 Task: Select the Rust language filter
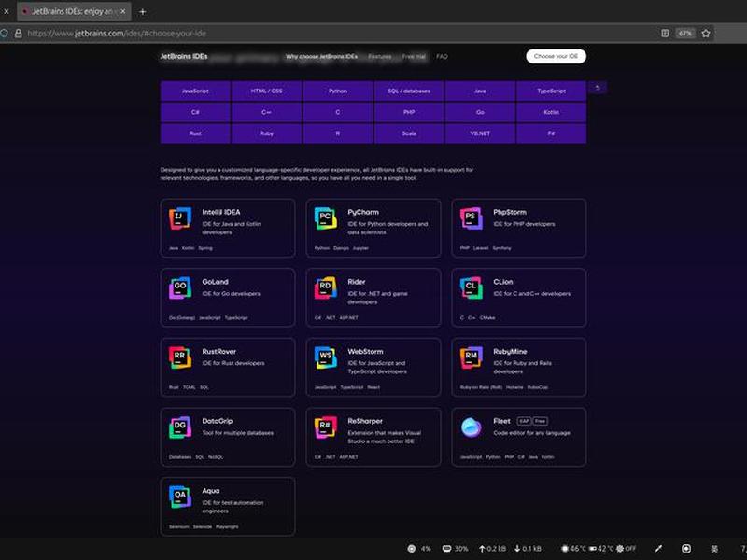pos(195,133)
